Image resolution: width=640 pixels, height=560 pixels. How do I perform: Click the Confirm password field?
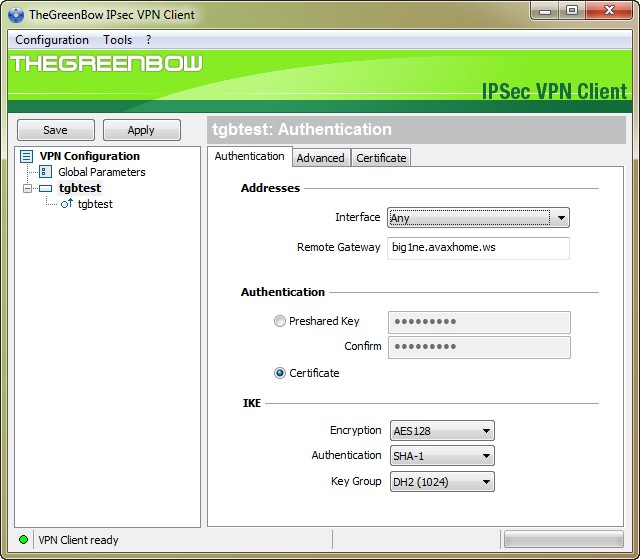[479, 347]
